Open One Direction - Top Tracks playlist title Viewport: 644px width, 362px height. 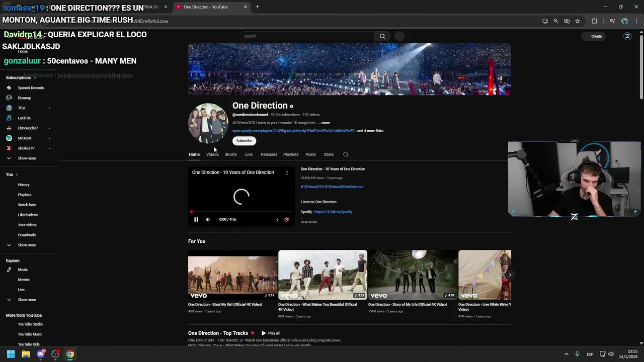pyautogui.click(x=218, y=333)
